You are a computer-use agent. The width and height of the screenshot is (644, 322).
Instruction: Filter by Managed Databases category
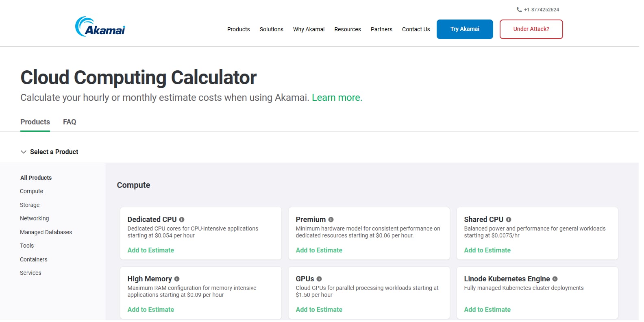tap(46, 232)
